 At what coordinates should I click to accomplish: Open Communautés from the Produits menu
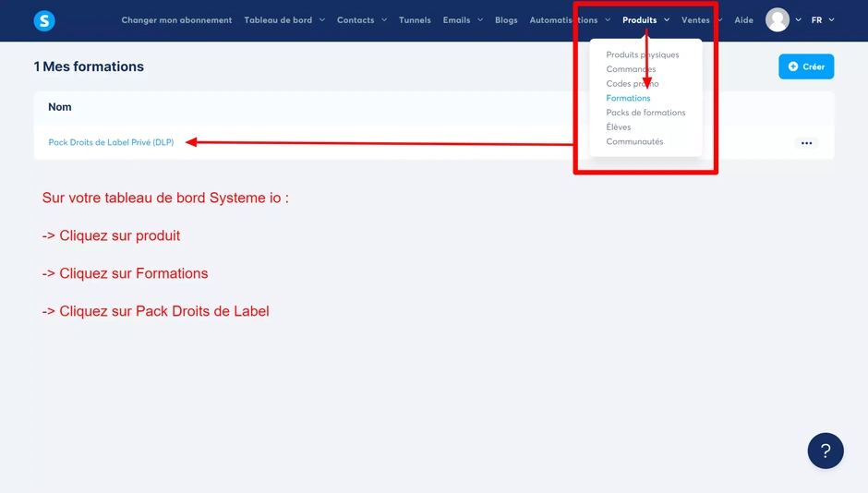coord(633,141)
